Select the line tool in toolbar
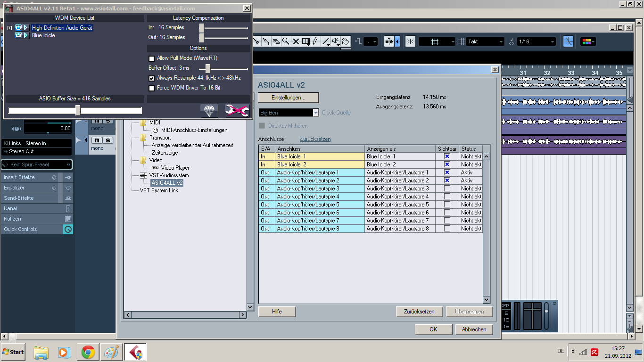 pos(326,41)
